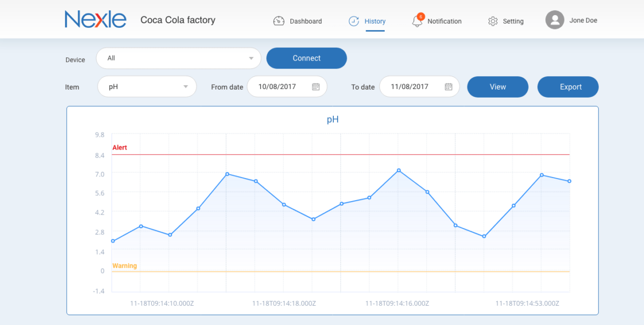Click the Jone Doe username
The image size is (644, 325).
pos(583,20)
